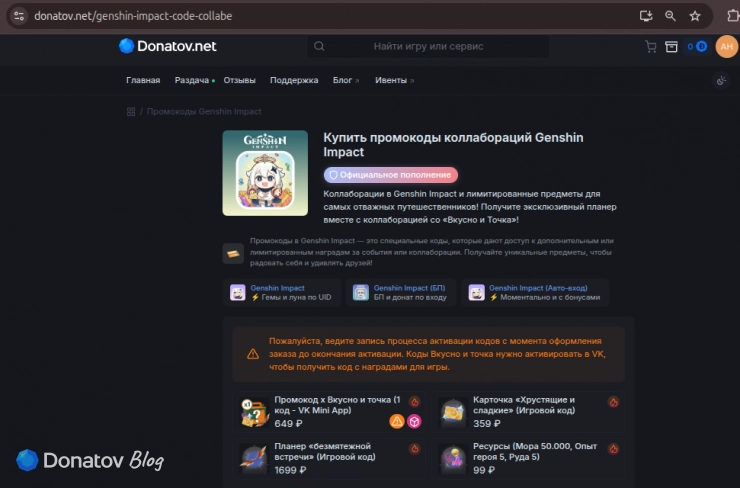This screenshot has width=740, height=488.
Task: Click the price 1699 ₽
Action: click(290, 470)
